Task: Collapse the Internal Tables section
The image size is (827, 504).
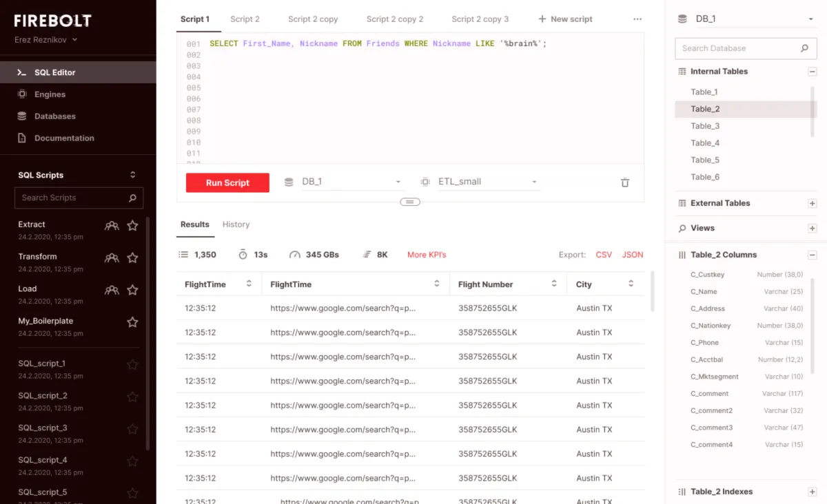Action: 812,71
